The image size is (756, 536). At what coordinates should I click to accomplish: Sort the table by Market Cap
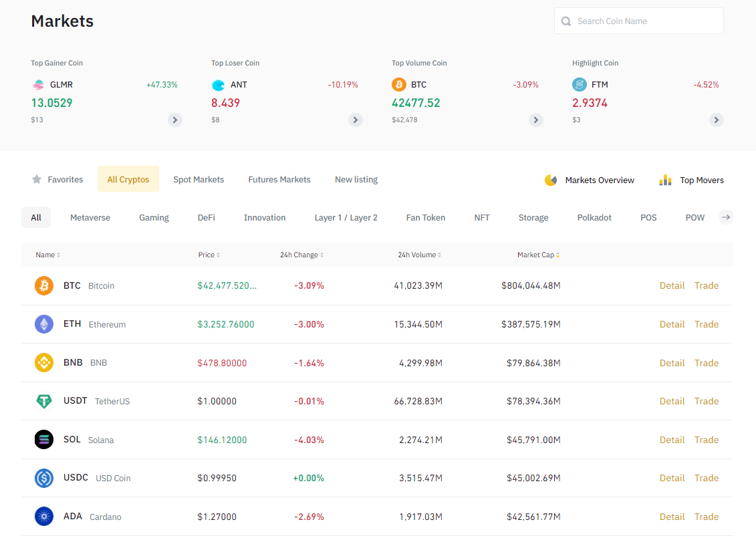click(x=539, y=255)
